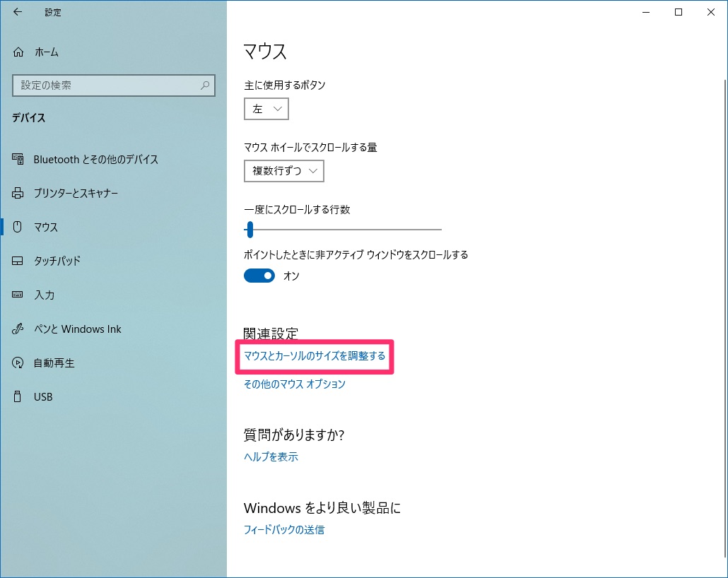
Task: Close the settings window
Action: [x=711, y=12]
